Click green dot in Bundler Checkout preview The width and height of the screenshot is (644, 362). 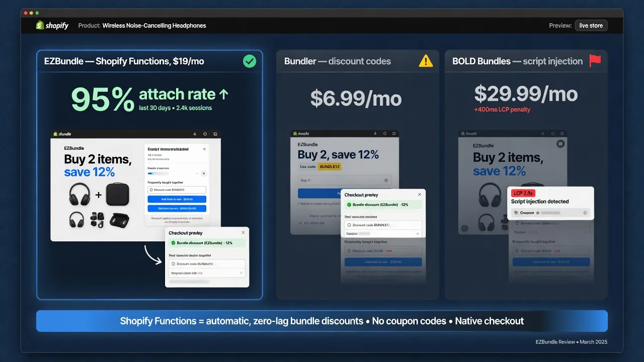[349, 205]
